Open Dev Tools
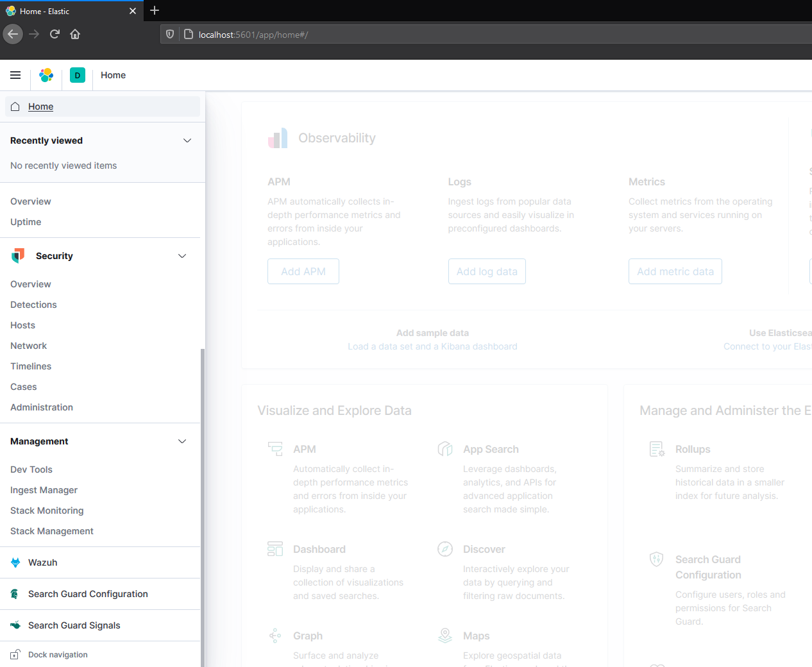 31,469
